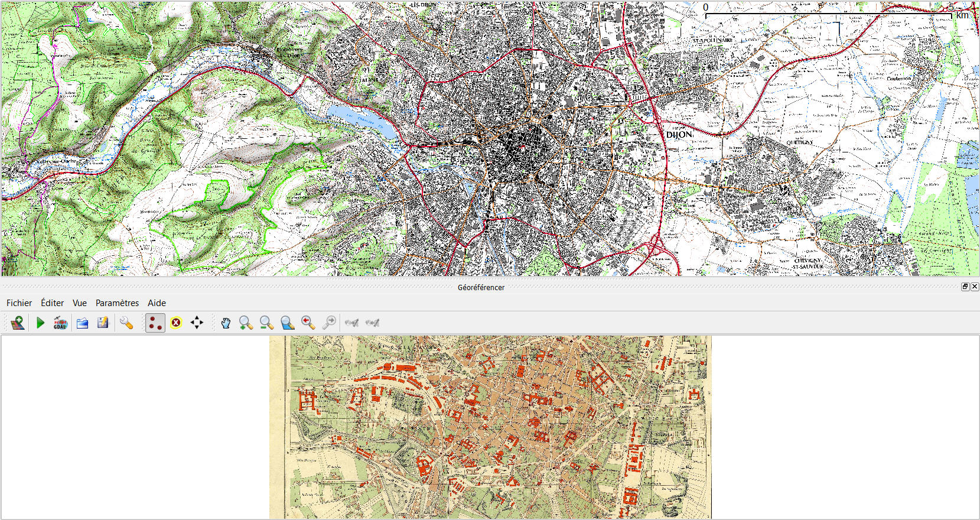Activate the Move GCP Point tool

(x=197, y=323)
